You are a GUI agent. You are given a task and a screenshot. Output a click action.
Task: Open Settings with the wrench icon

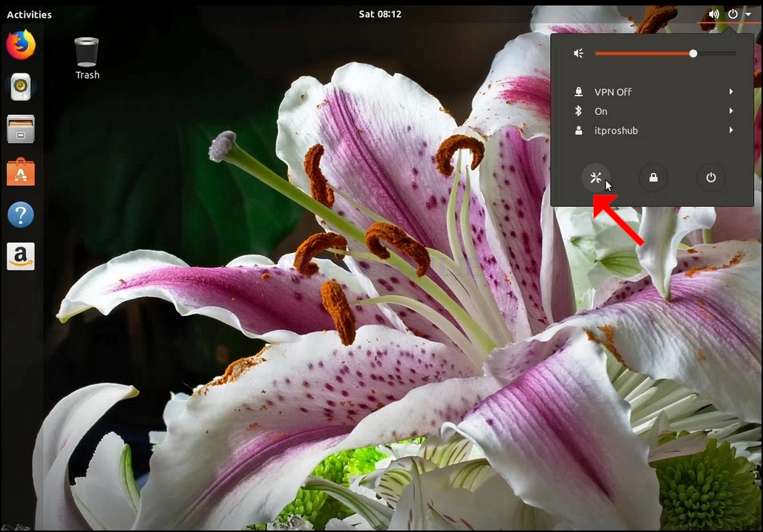pos(595,177)
